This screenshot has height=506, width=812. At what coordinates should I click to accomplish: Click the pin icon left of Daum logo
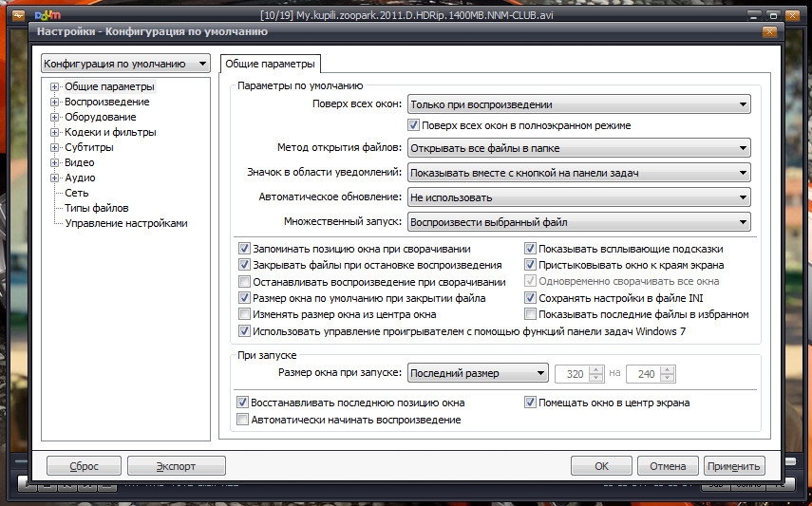pos(17,15)
